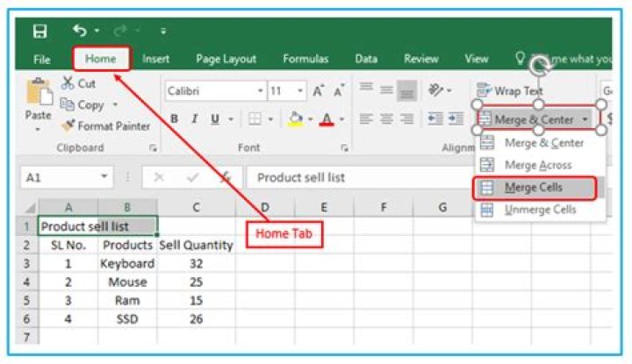Select the Format Painter tool
Screen dimensions: 632x364
[x=105, y=126]
